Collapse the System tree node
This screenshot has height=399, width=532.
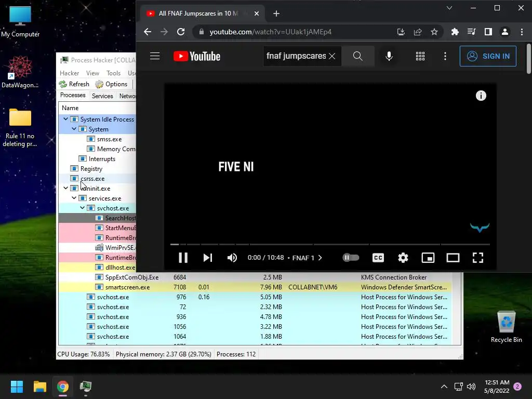click(x=74, y=129)
